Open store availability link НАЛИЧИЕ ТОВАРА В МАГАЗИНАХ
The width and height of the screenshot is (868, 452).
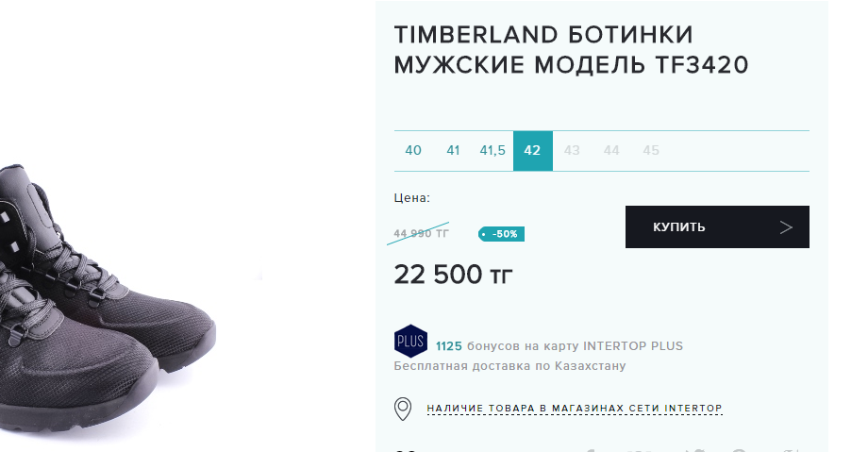[574, 409]
